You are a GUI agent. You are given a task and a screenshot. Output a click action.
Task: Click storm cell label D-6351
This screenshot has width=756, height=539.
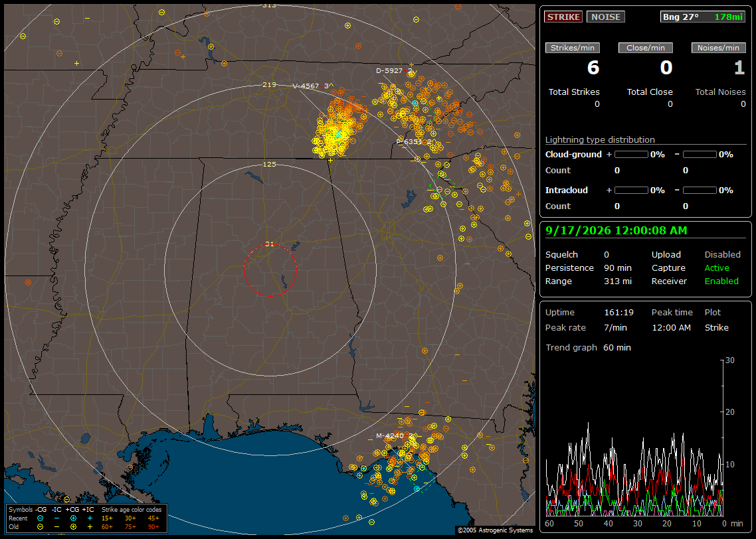coord(409,141)
